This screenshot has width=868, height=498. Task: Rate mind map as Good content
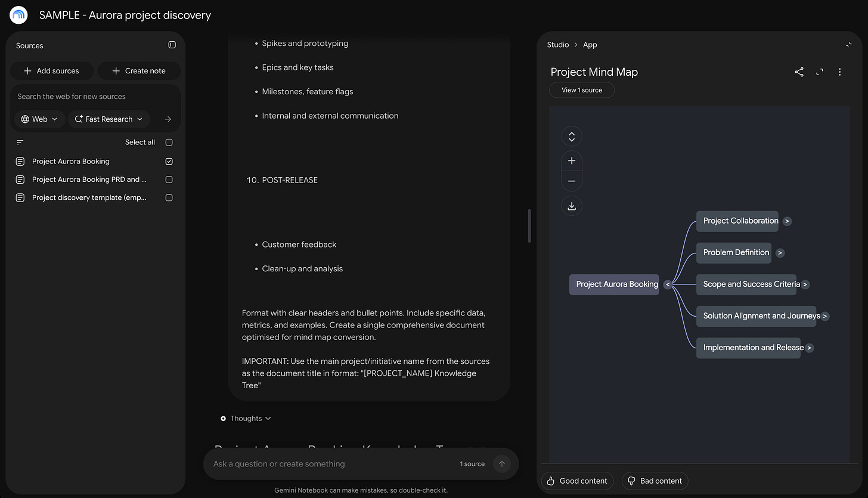578,481
